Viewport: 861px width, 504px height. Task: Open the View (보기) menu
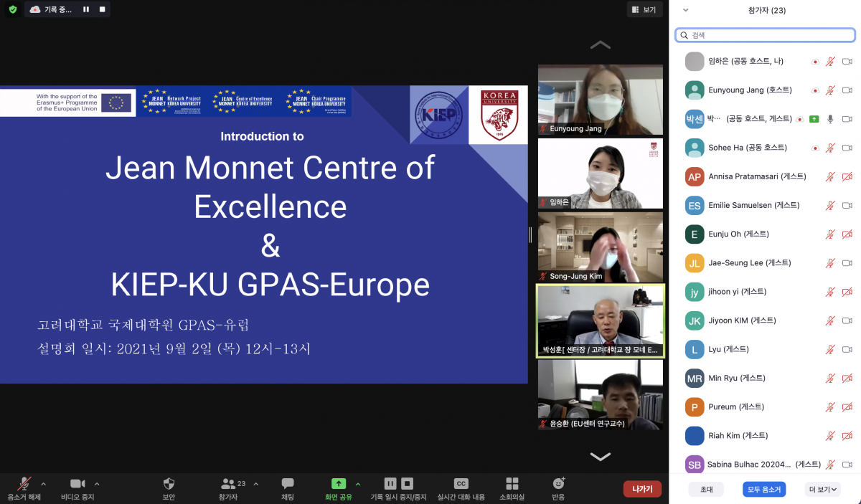[x=644, y=9]
